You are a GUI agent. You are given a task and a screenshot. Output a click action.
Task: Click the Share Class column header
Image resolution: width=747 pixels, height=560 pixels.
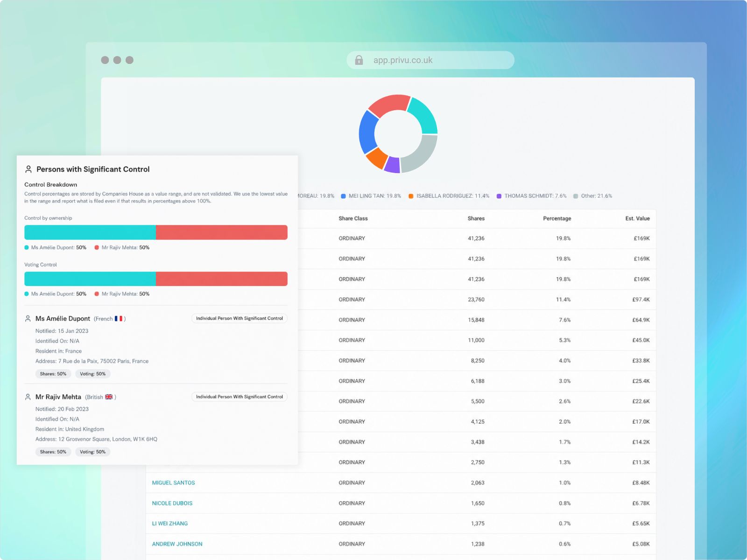(353, 218)
